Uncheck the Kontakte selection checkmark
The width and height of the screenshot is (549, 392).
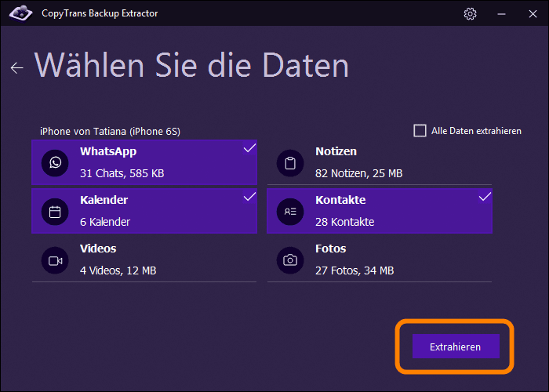(485, 197)
